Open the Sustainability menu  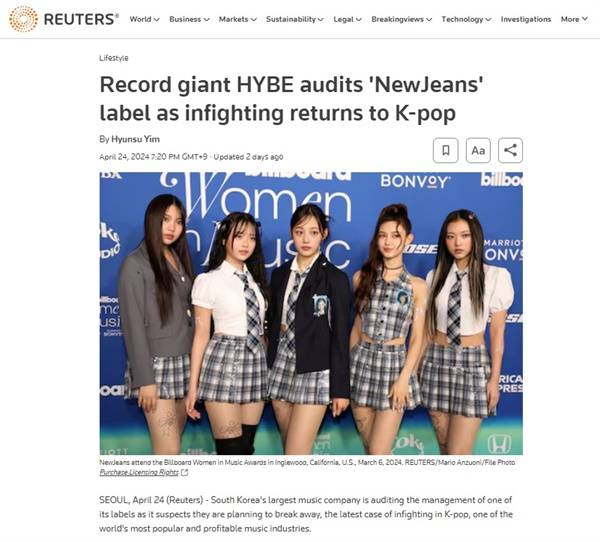point(295,19)
